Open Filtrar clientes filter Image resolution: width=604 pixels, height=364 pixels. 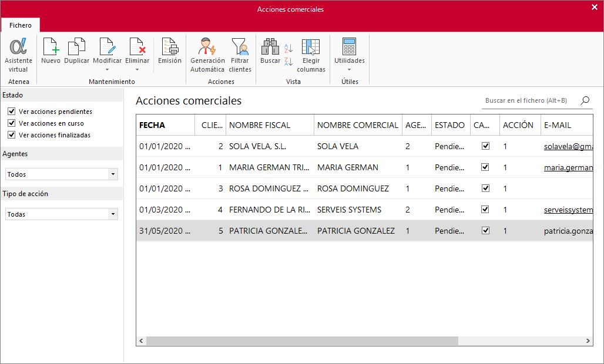point(240,55)
